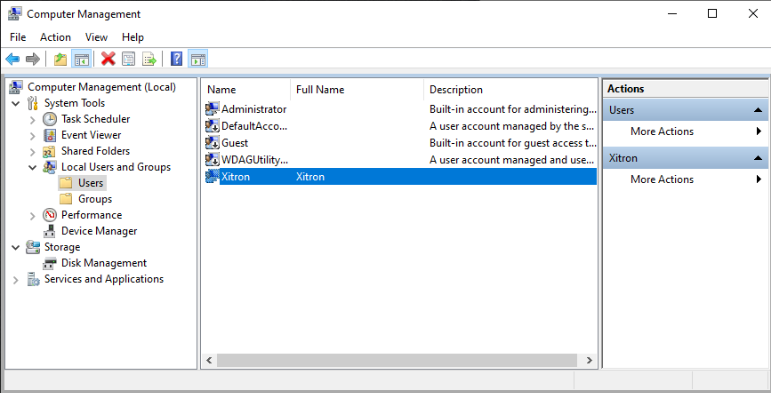
Task: Expand the Shared Folders node
Action: pyautogui.click(x=32, y=151)
